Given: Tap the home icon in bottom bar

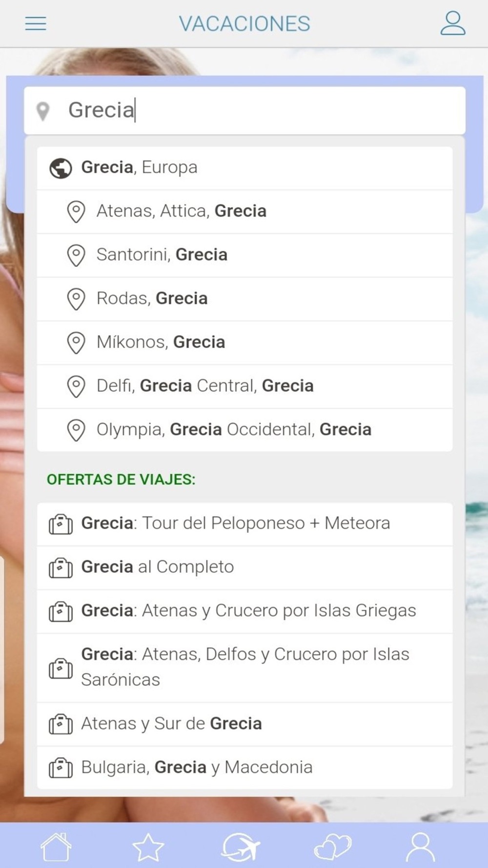Looking at the screenshot, I should coord(56,847).
